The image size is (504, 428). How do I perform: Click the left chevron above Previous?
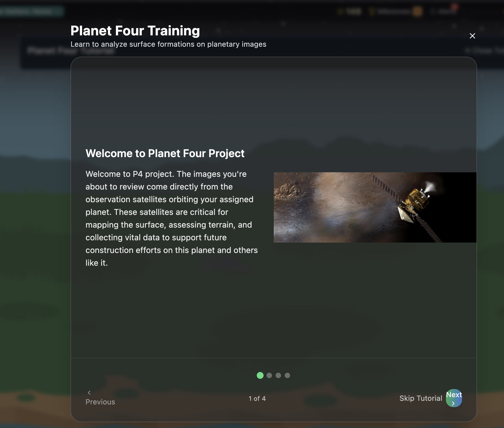[x=89, y=392]
